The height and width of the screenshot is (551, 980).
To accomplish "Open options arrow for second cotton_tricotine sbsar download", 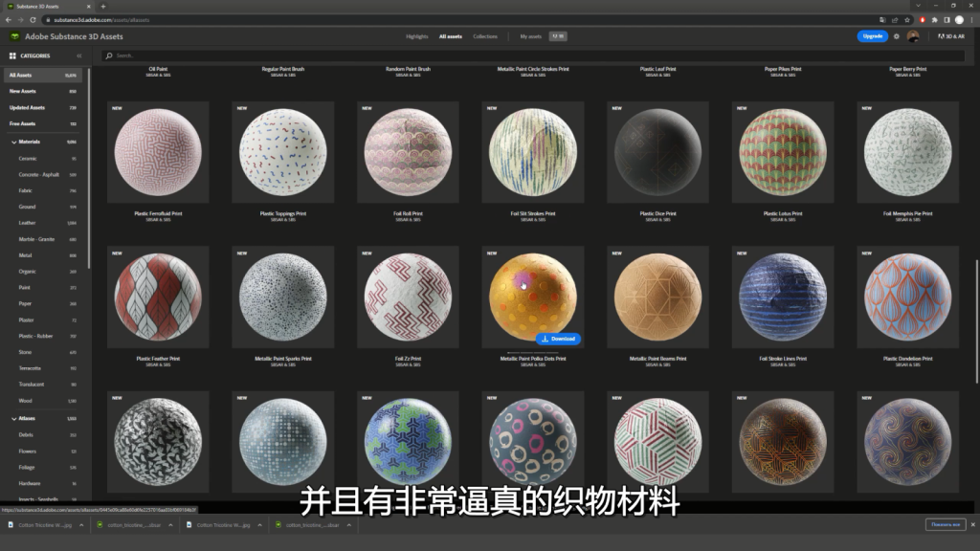I will tap(348, 525).
